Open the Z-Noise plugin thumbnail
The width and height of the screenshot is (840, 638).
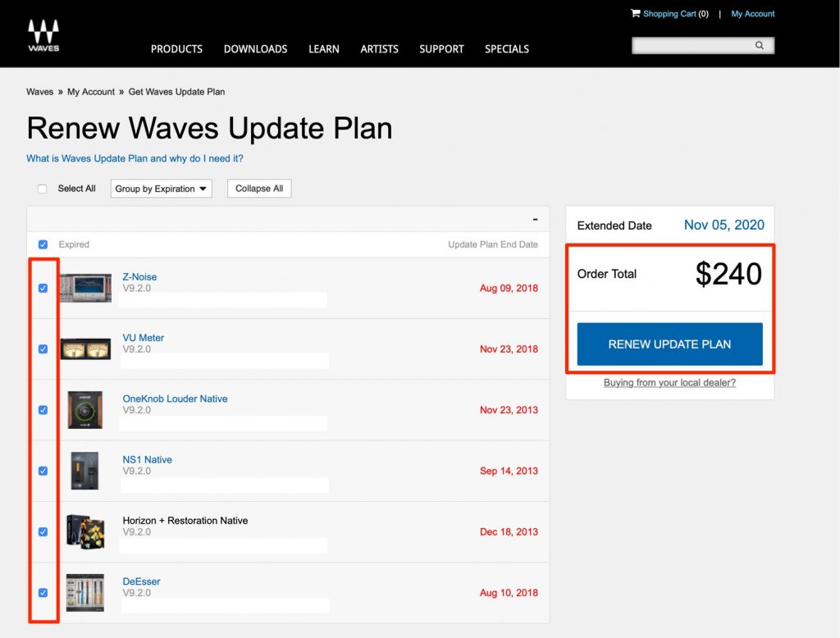pyautogui.click(x=85, y=289)
